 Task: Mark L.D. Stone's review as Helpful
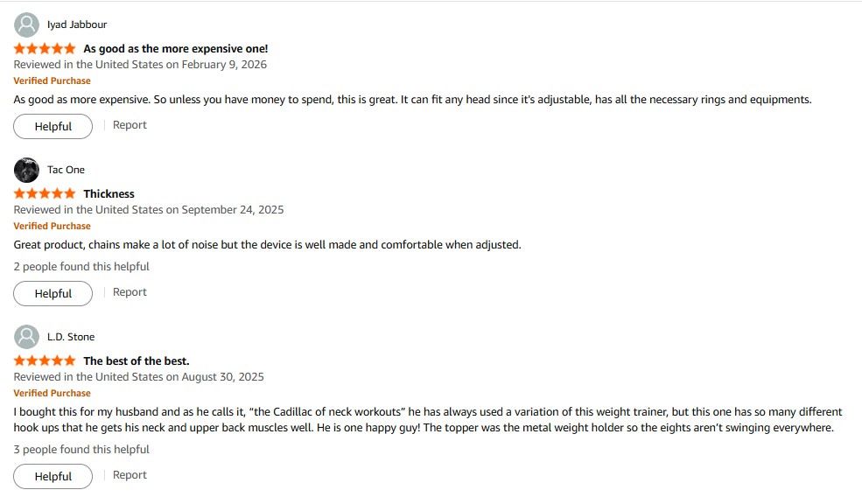pyautogui.click(x=53, y=476)
